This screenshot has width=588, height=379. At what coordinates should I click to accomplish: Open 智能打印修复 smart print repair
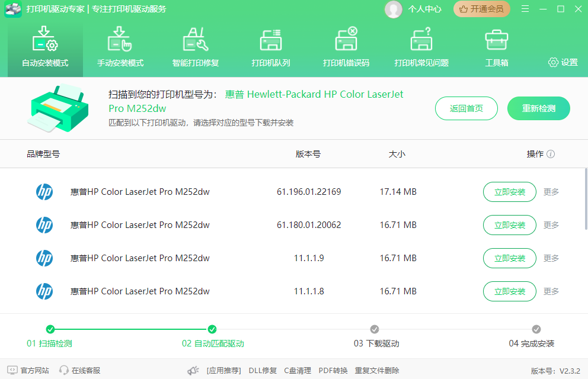point(196,47)
